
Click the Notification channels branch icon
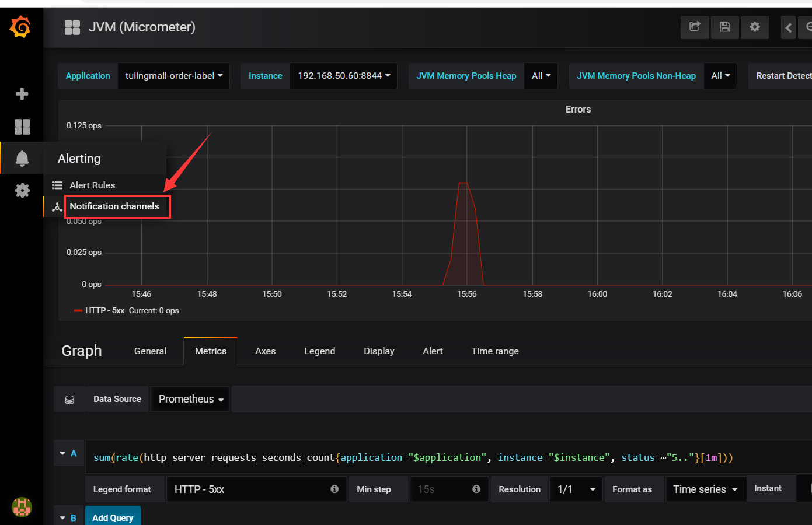[x=57, y=207]
